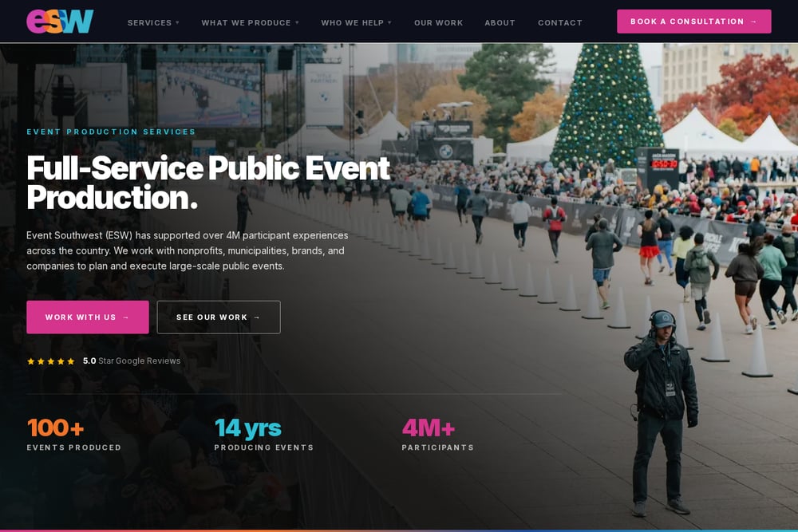798x532 pixels.
Task: Click Book a Consultation button
Action: [694, 22]
